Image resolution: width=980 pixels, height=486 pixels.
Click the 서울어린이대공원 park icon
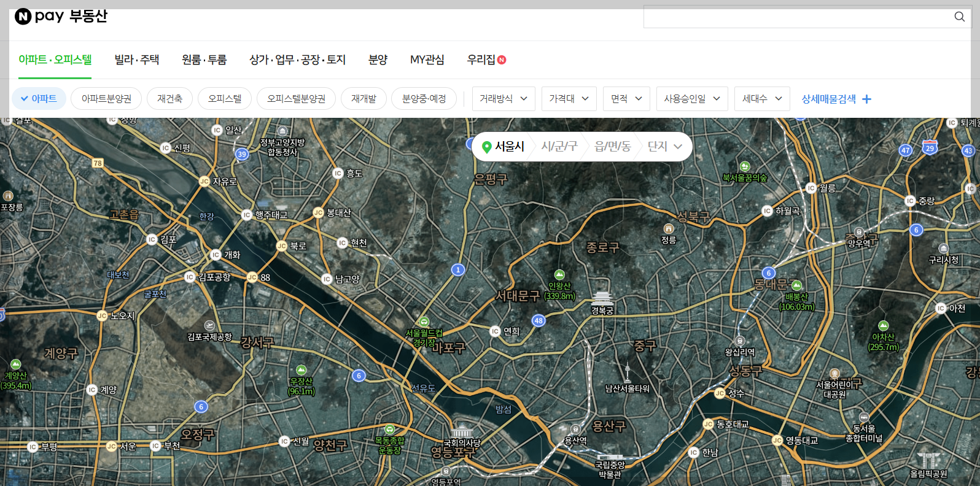click(x=834, y=374)
